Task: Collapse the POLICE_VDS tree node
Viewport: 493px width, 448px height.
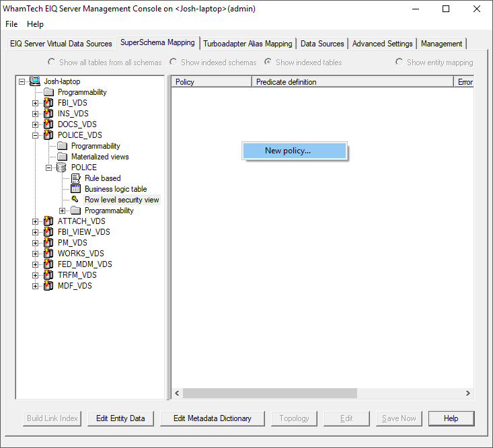Action: click(x=36, y=135)
